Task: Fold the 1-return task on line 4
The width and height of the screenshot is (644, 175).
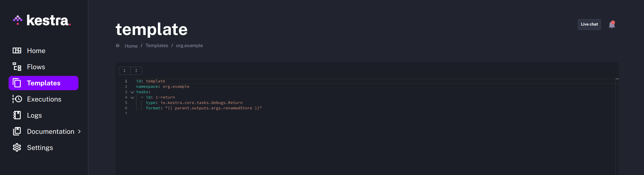Action: pyautogui.click(x=132, y=97)
